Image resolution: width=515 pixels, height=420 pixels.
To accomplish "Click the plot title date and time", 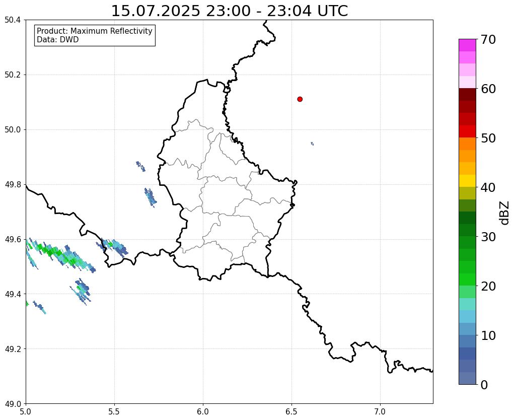I will click(x=230, y=11).
